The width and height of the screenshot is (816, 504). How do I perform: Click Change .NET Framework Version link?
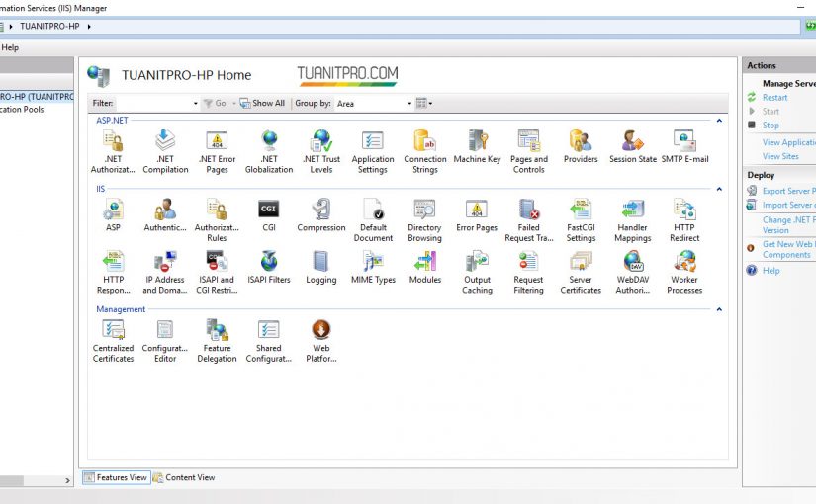click(x=787, y=225)
